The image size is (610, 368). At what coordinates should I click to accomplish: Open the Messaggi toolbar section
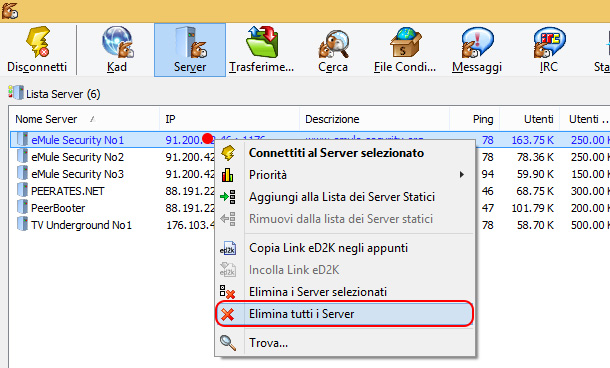[x=477, y=50]
